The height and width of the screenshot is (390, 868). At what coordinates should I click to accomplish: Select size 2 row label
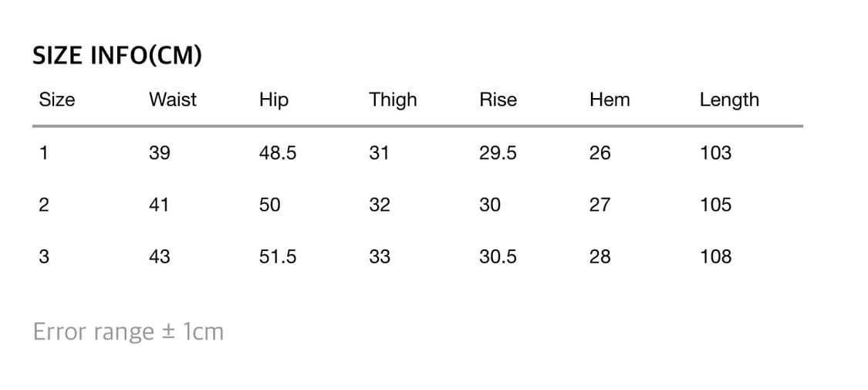pos(44,205)
